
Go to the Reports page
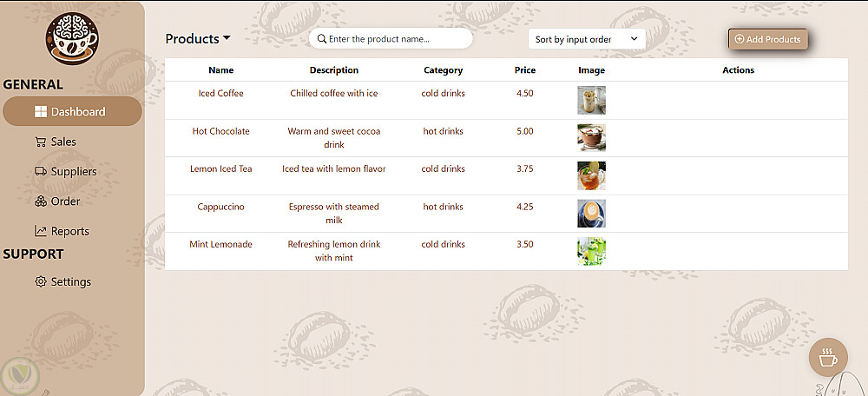(x=69, y=232)
